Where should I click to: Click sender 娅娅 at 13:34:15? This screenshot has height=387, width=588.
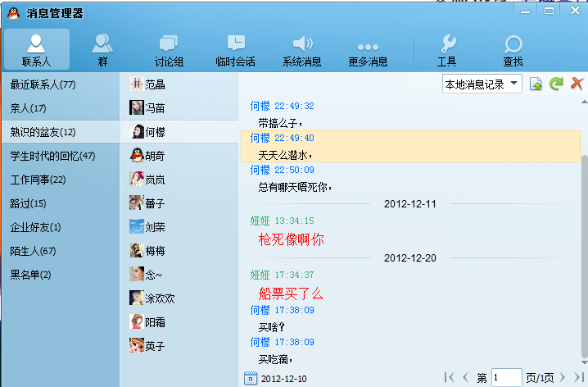point(260,221)
